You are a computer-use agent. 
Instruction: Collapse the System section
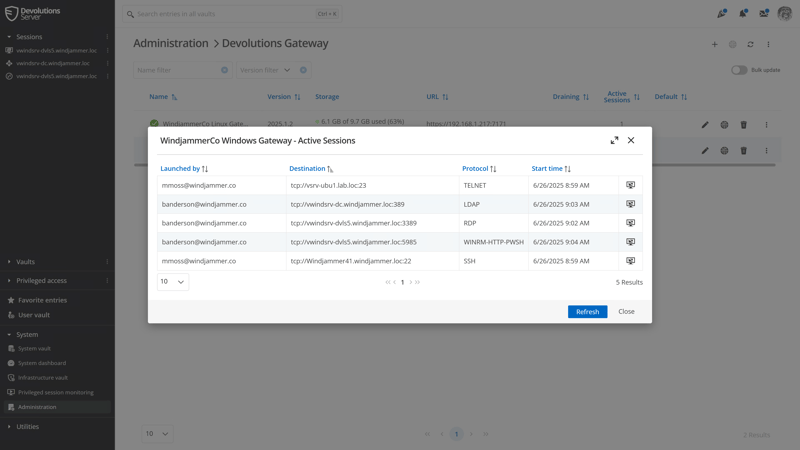9,335
